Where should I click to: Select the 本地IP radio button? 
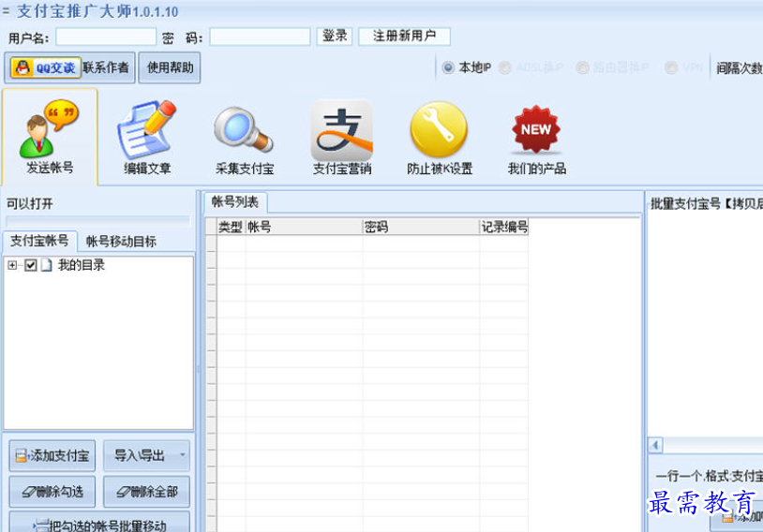point(448,67)
